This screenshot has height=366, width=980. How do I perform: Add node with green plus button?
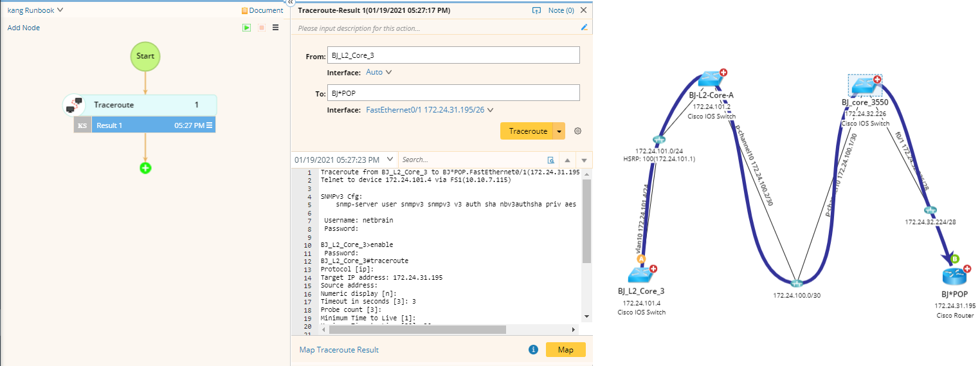[x=145, y=169]
